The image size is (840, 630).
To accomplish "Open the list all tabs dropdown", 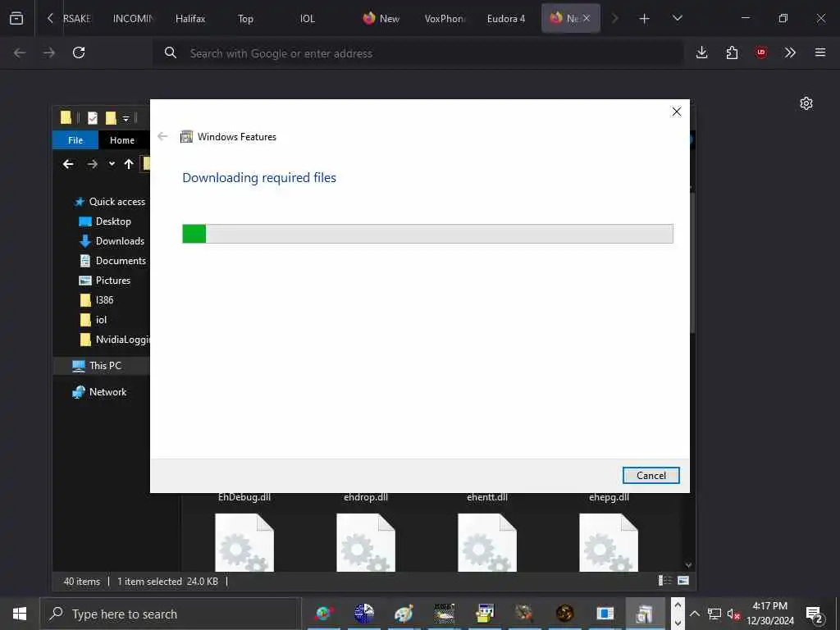I will tap(677, 18).
